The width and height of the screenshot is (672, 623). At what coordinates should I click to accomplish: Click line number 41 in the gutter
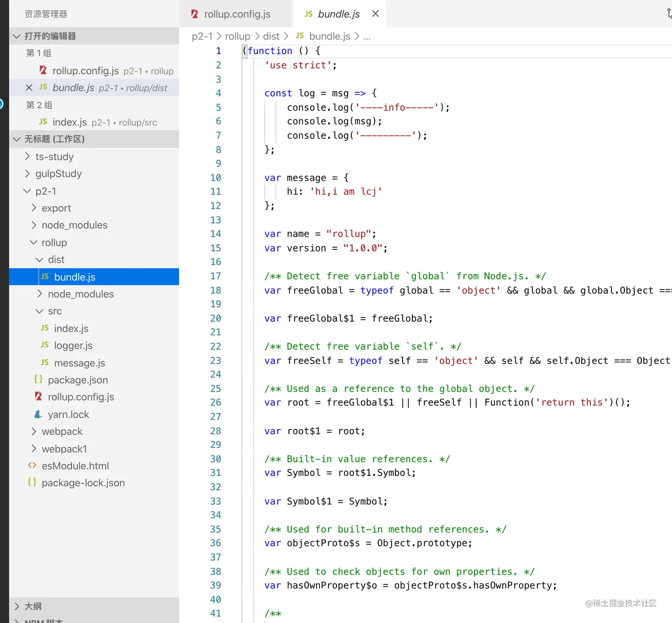pos(216,613)
